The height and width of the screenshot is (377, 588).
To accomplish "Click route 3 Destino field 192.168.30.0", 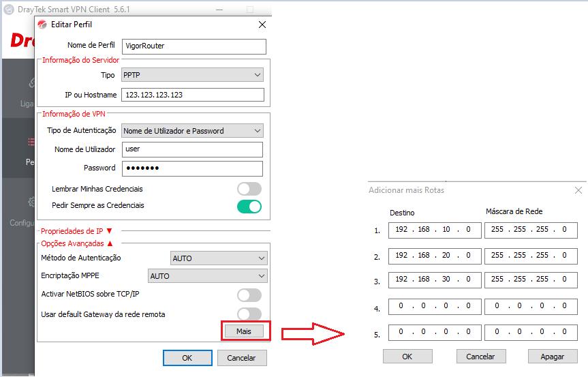I will pos(435,280).
